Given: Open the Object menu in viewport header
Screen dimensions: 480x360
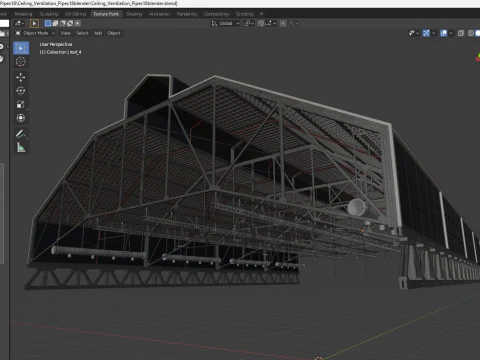Looking at the screenshot, I should pos(114,33).
